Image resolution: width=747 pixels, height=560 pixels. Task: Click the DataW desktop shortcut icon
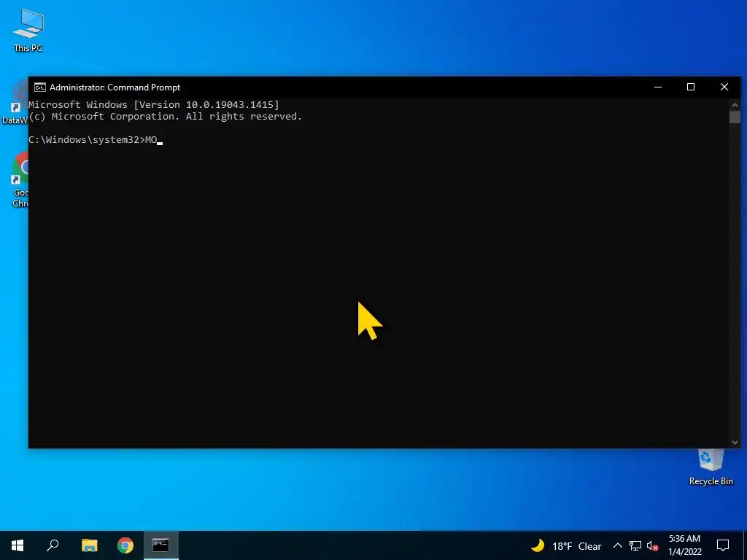[15, 102]
